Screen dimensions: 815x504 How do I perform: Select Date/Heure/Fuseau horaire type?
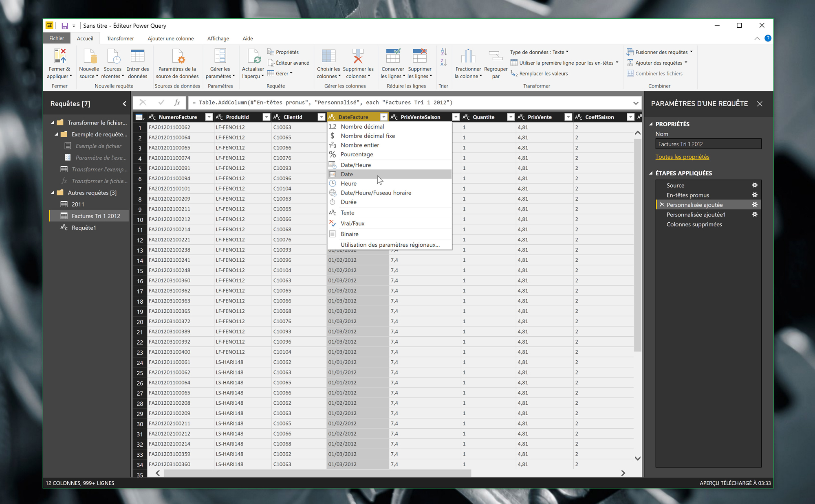[390, 193]
